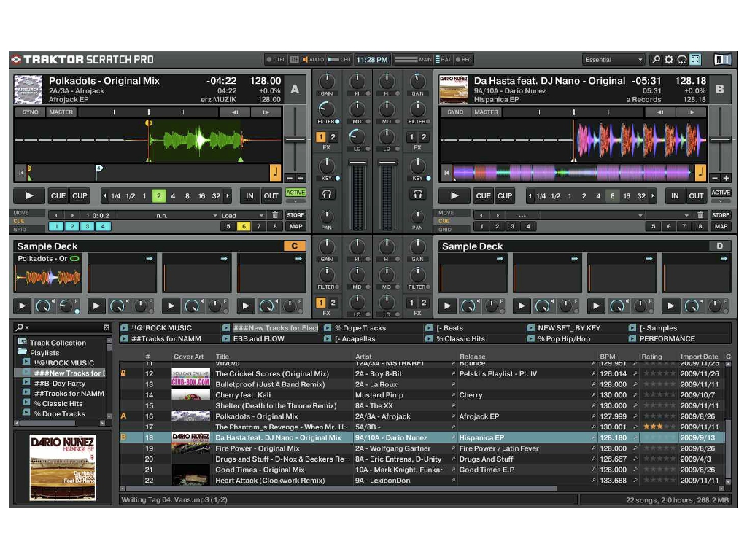Image resolution: width=747 pixels, height=560 pixels.
Task: Switch Deck B panel to MOVE tab
Action: pos(446,213)
